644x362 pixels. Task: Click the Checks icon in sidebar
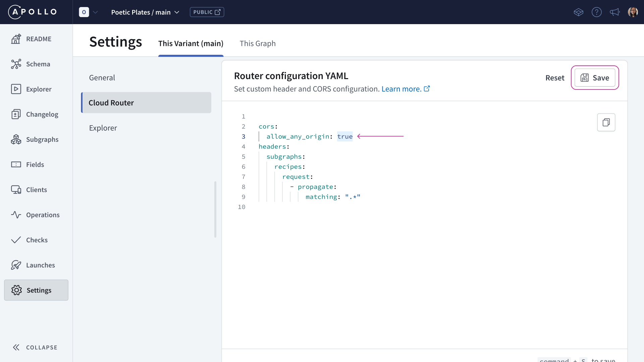tap(16, 240)
